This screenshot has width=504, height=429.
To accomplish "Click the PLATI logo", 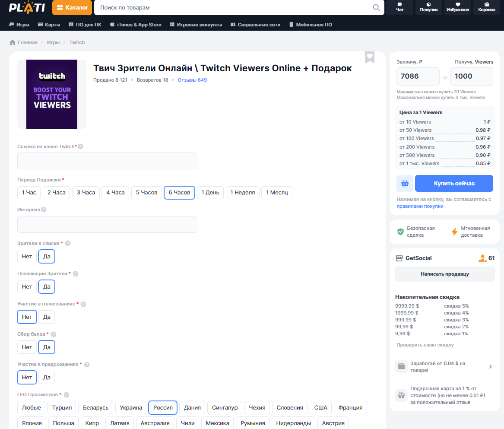I will pos(27,7).
